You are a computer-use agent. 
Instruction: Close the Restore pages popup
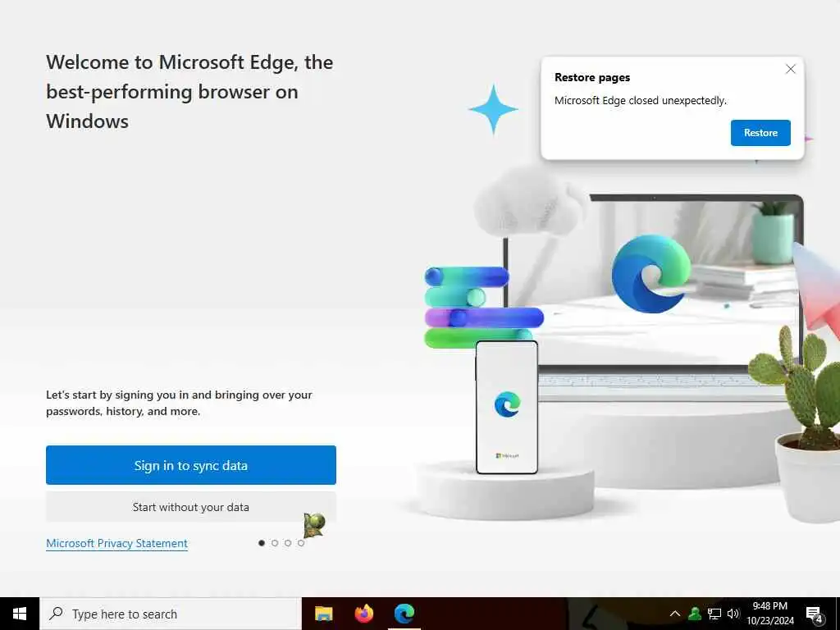point(790,69)
